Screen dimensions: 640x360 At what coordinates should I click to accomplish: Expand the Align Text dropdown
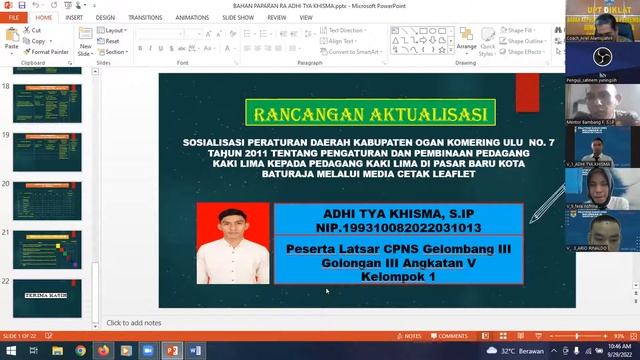click(339, 41)
